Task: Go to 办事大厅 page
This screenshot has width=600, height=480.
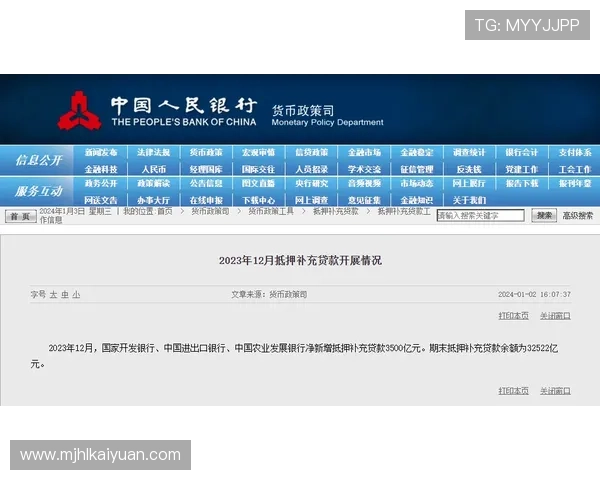Action: [x=153, y=200]
